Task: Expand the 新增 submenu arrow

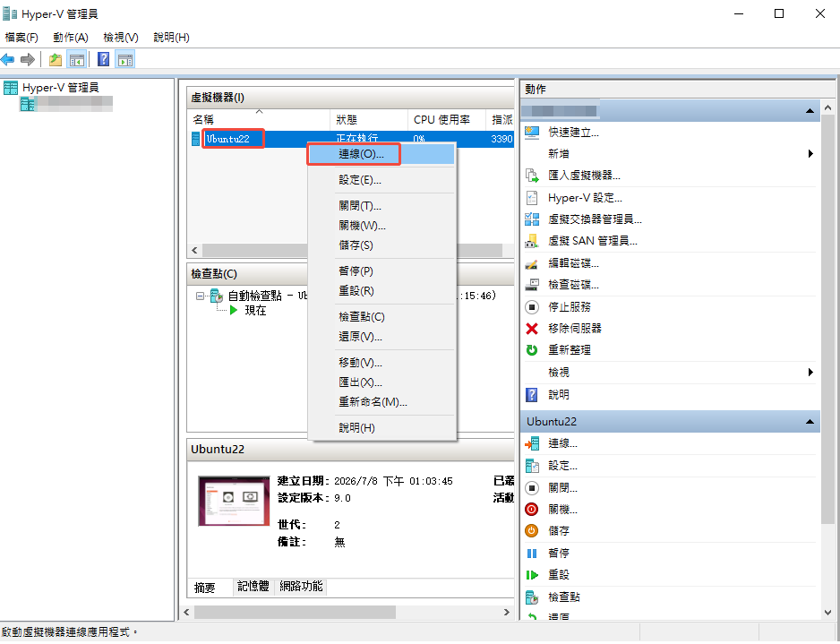Action: point(810,154)
